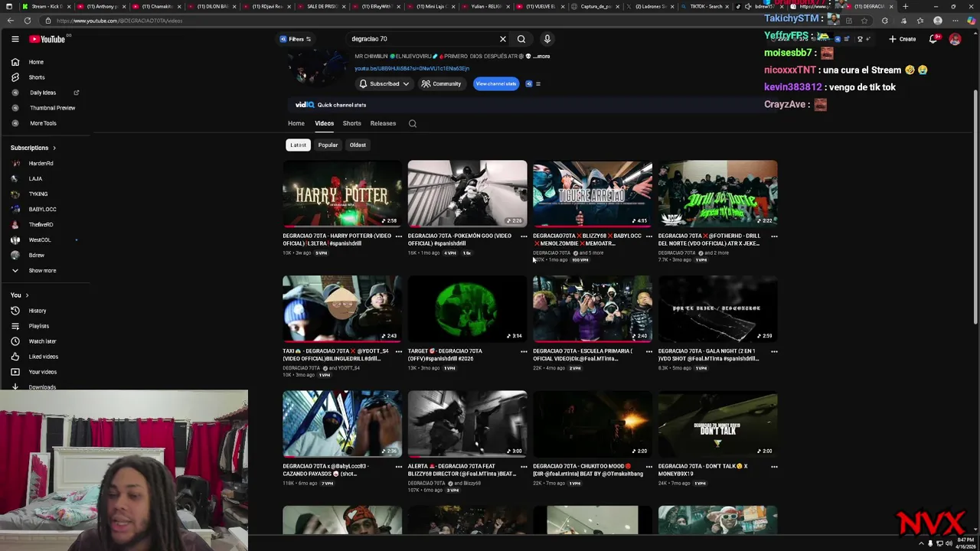Open the Community button
Screen dimensions: 980x551
(x=441, y=84)
